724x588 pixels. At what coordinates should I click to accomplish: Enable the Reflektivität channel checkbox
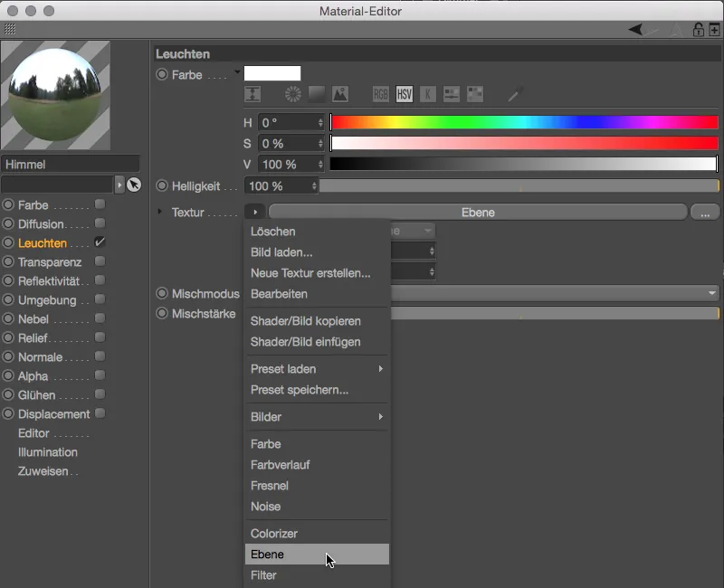[100, 280]
